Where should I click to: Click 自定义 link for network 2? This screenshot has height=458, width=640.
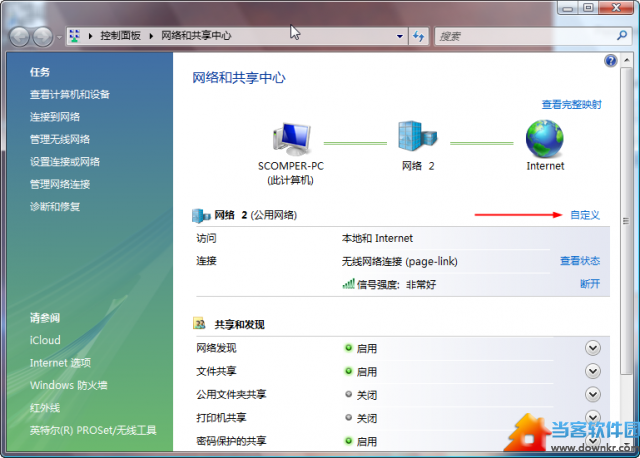pos(585,215)
